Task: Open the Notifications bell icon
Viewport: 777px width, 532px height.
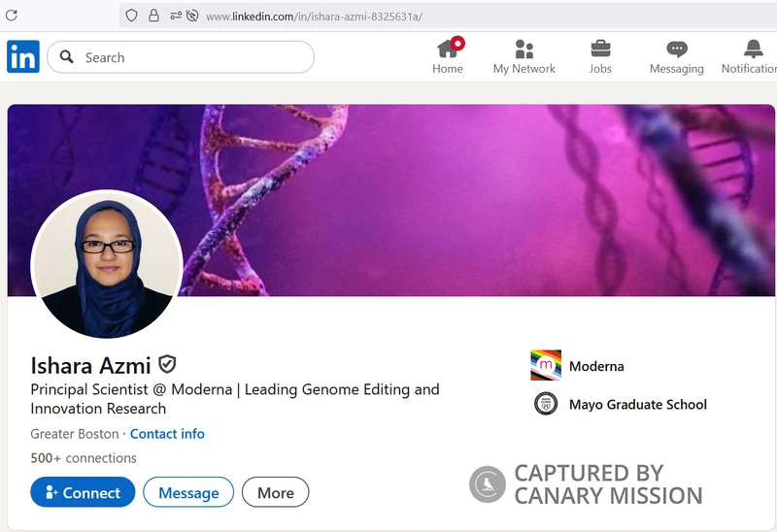Action: pyautogui.click(x=754, y=50)
